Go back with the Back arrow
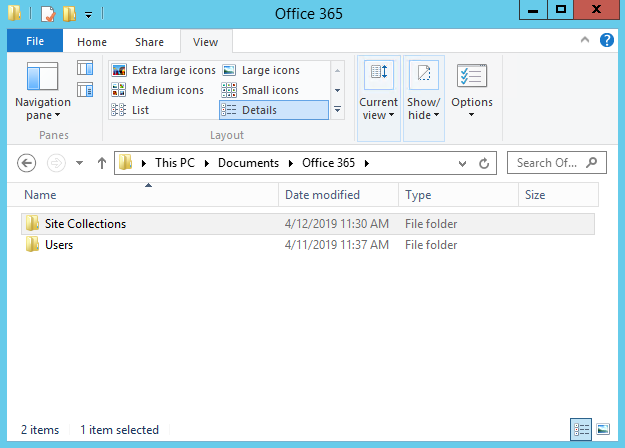This screenshot has width=625, height=448. pos(27,163)
